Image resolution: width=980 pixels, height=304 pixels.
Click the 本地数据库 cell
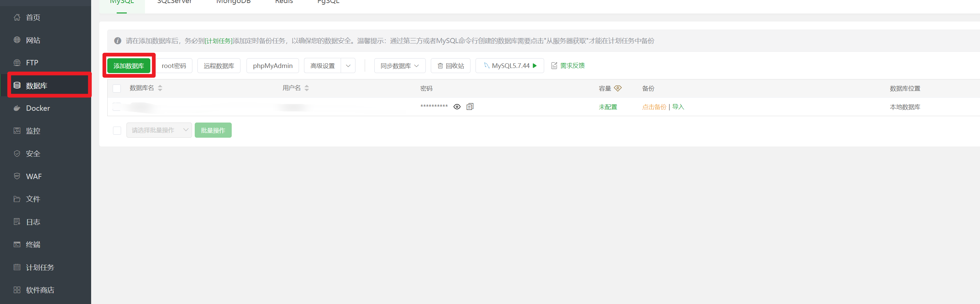click(905, 107)
